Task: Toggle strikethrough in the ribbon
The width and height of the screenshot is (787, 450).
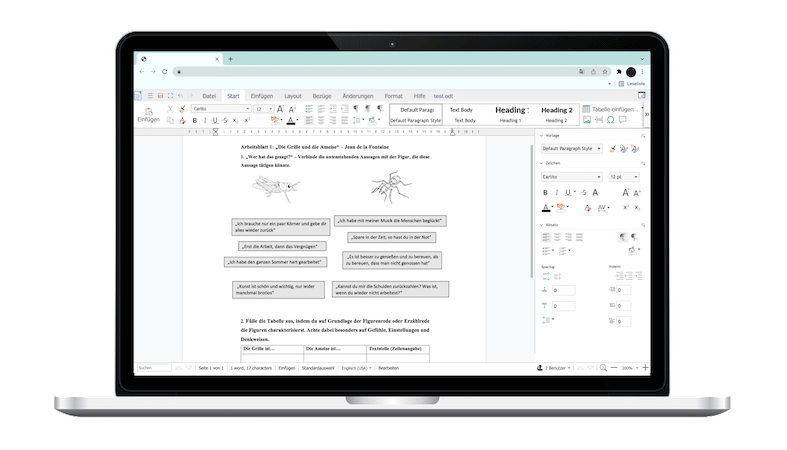Action: (225, 120)
